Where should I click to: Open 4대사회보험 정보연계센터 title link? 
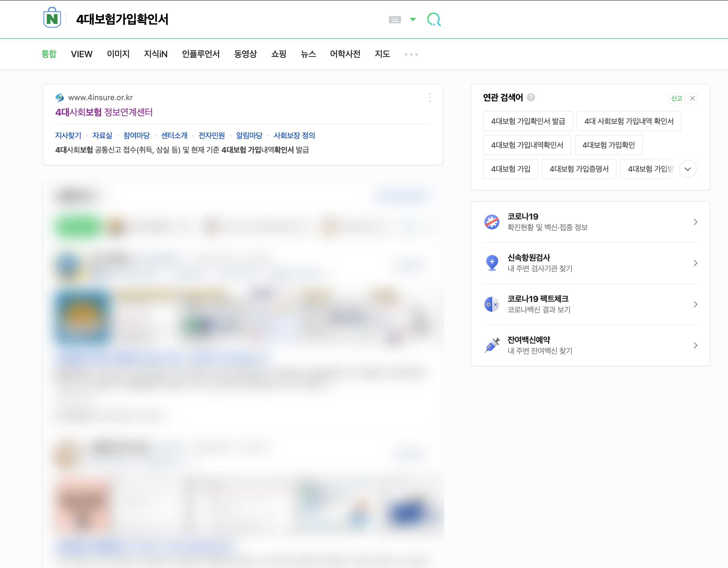click(x=104, y=112)
